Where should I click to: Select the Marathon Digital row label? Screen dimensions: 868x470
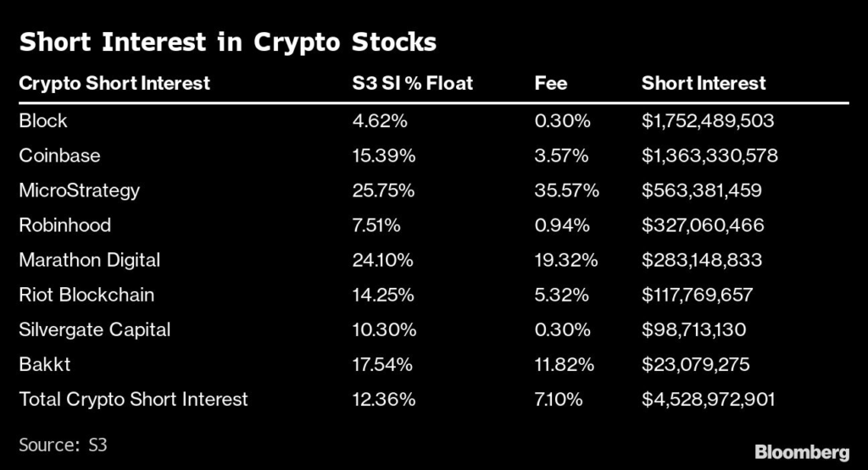coord(89,260)
